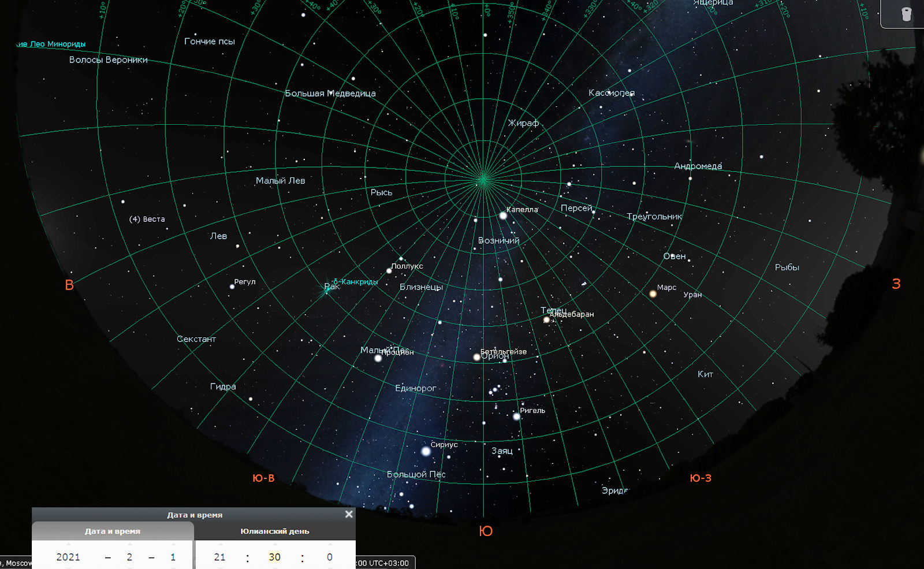
Task: Click the UTC+03:00 time zone text
Action: click(389, 563)
